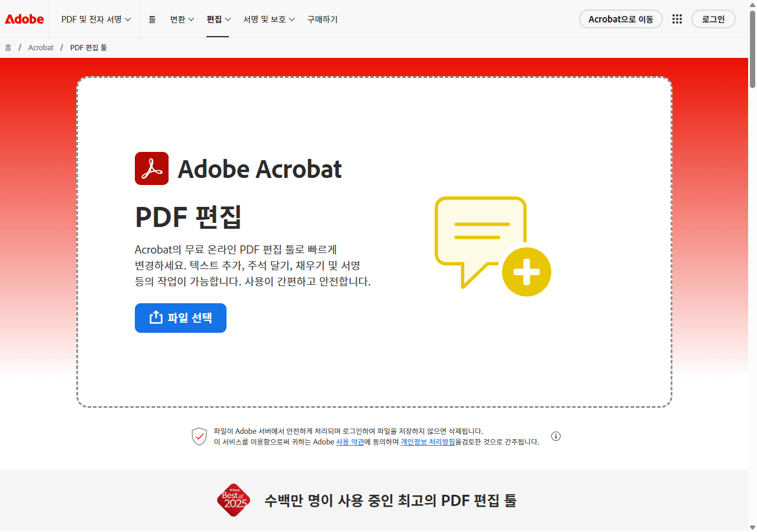Click the 파일 선택 button
This screenshot has width=757, height=532.
tap(180, 317)
